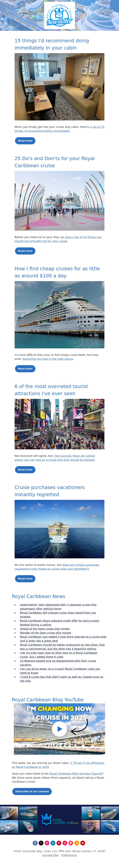The image size is (119, 868).
Task: Open Utopia of the Seas cruise ship review
Action: (44, 628)
